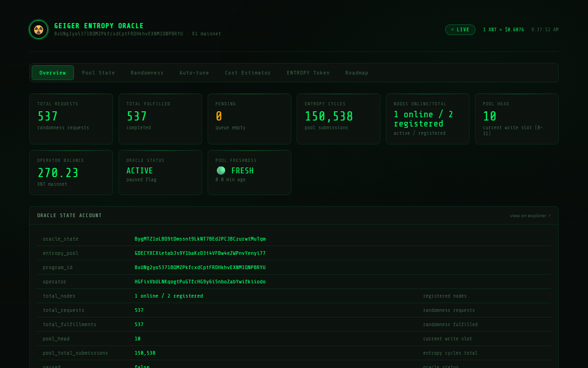Click the radioactive Geiger logo icon
This screenshot has height=368, width=588.
pos(39,29)
